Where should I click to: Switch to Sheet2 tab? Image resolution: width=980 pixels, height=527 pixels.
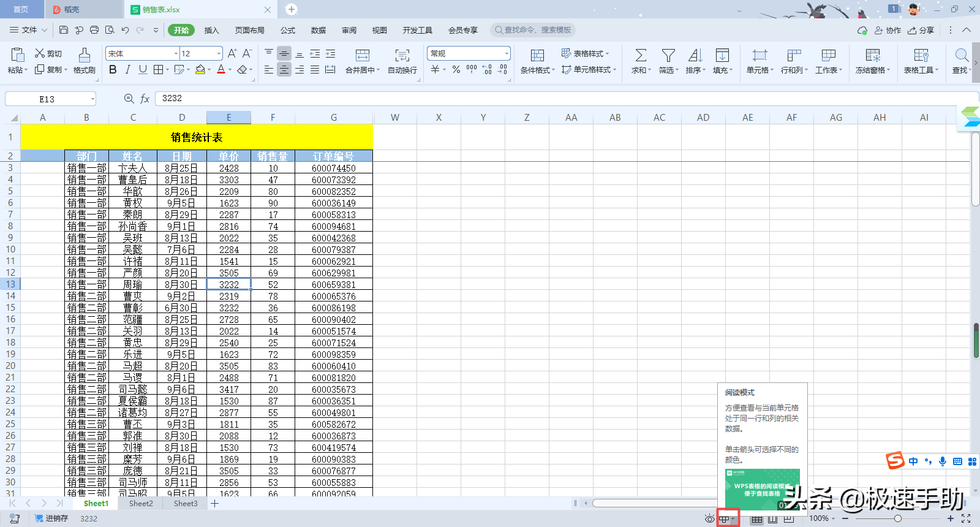point(141,504)
